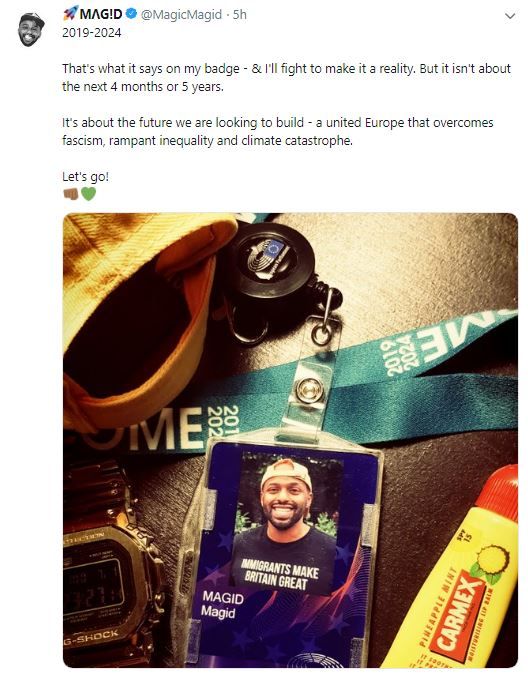
Task: Click the brown fist emoji
Action: pos(70,194)
